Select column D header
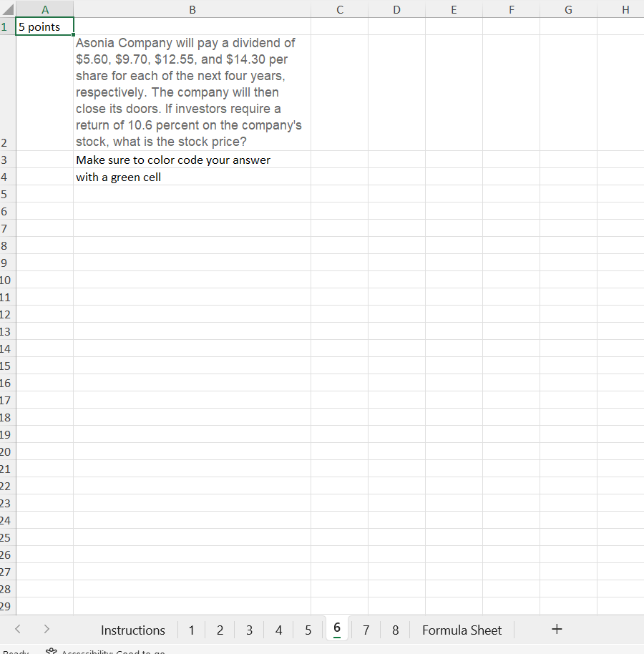 point(396,9)
